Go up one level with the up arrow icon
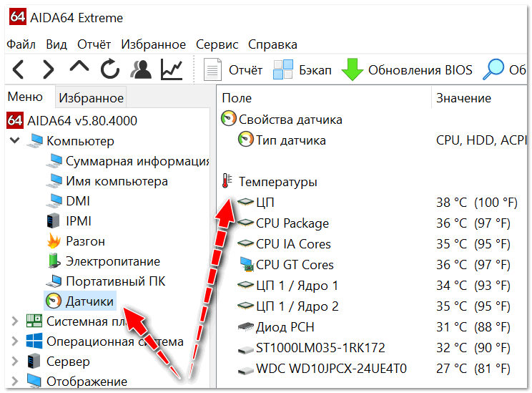532x393 pixels. point(79,67)
